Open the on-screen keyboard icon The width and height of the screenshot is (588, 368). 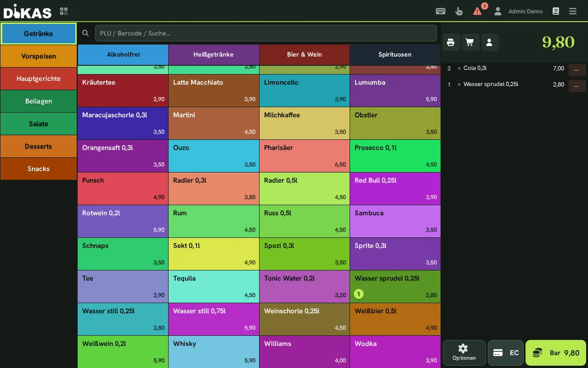(x=441, y=11)
